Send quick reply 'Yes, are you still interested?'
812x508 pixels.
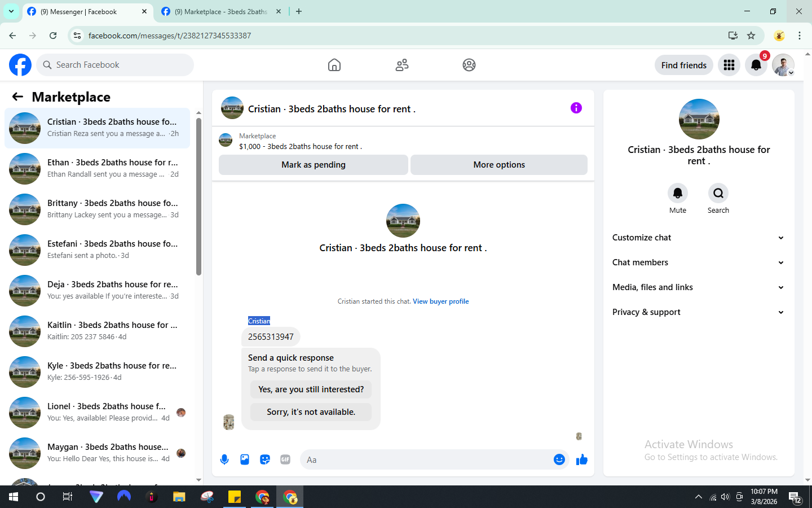click(x=311, y=389)
